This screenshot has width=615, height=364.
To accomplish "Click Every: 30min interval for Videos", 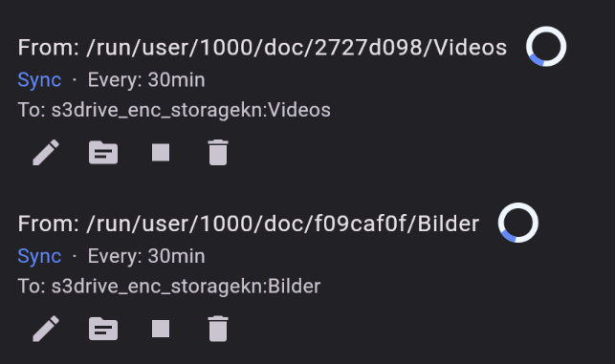I will point(146,80).
